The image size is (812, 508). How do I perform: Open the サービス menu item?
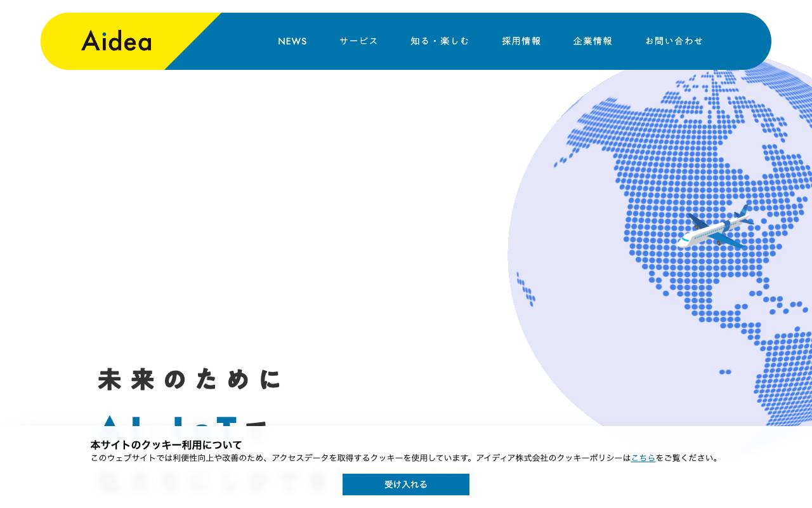[x=358, y=41]
